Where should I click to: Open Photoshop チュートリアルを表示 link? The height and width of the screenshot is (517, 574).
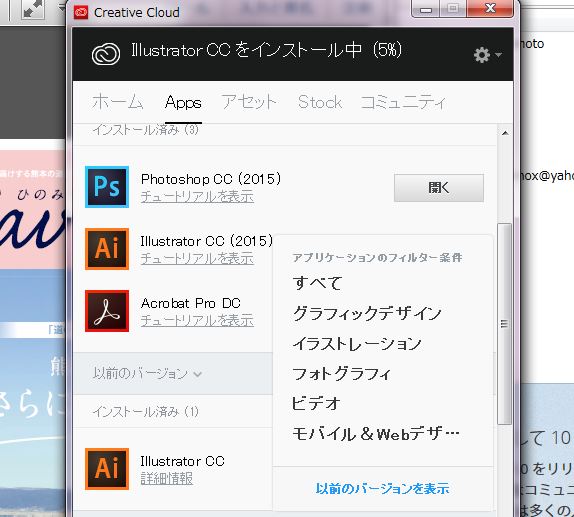point(197,197)
